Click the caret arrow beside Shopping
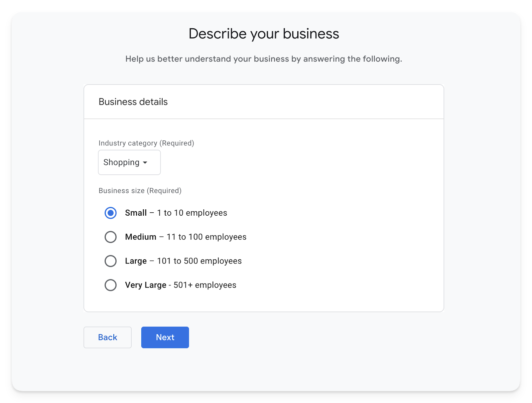The image size is (532, 403). coord(145,163)
